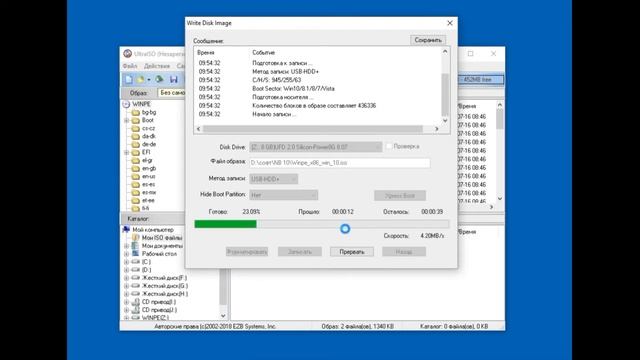The height and width of the screenshot is (360, 640).
Task: Open the Hide Boot Partition dropdown
Action: pos(283,195)
